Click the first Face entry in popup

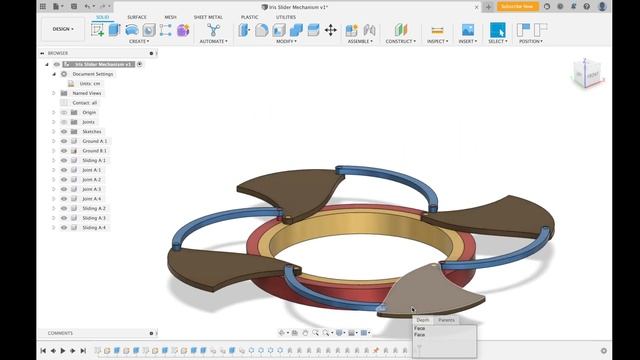420,328
